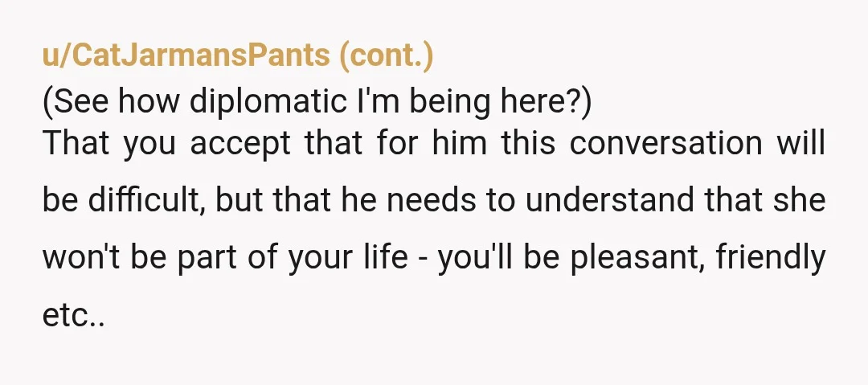Image resolution: width=868 pixels, height=385 pixels.
Task: Click the word "friendly" at line end
Action: click(x=771, y=257)
